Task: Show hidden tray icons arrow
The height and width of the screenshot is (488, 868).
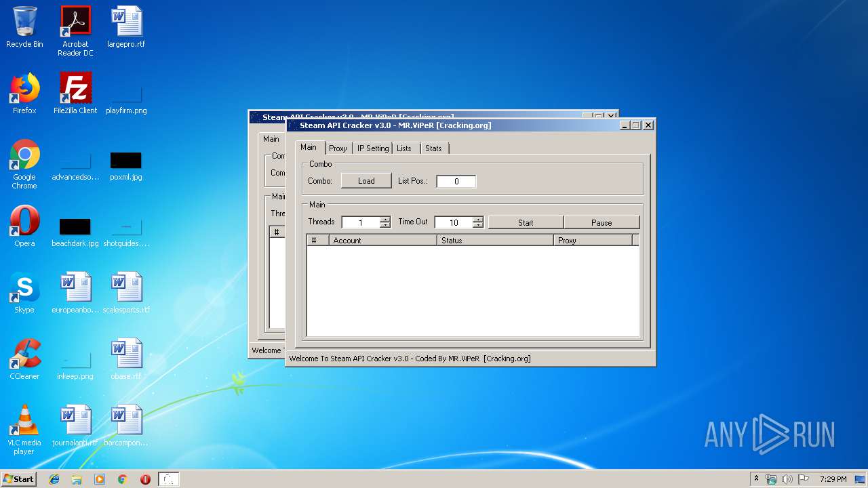Action: 756,479
